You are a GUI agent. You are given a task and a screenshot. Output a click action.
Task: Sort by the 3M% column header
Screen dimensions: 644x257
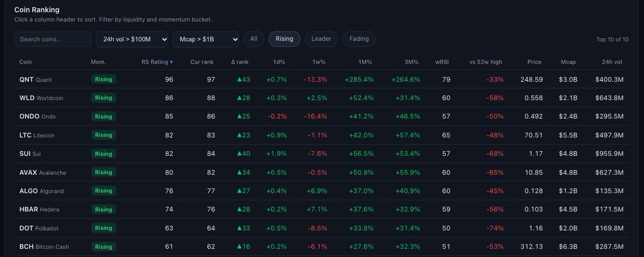pyautogui.click(x=412, y=62)
